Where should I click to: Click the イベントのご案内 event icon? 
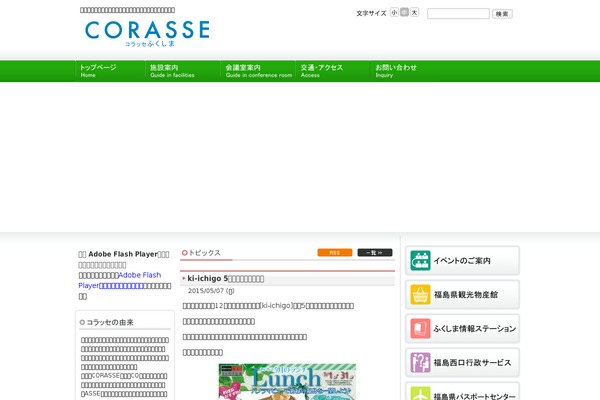tap(420, 261)
